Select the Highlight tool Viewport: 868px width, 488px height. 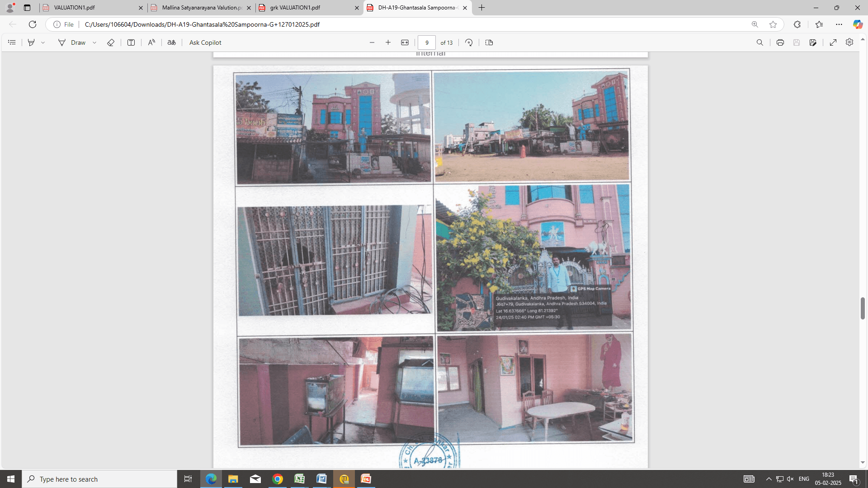pos(31,42)
